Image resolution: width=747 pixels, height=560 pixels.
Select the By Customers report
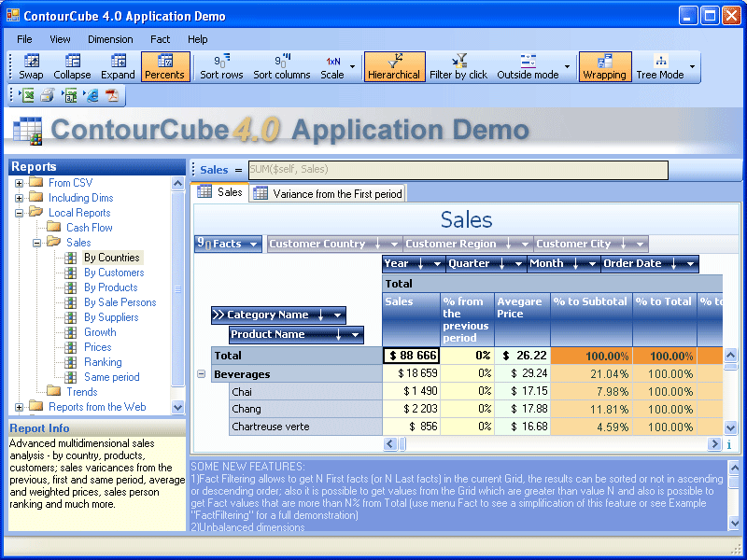click(x=114, y=273)
